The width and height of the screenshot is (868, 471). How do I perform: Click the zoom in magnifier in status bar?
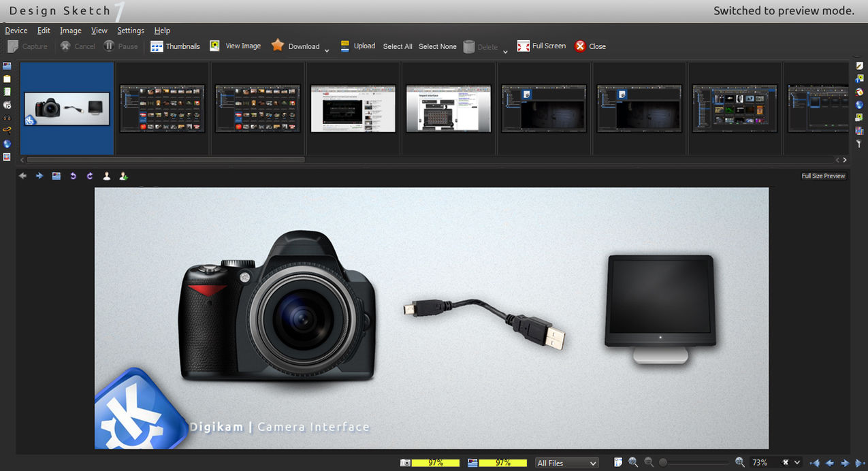[x=740, y=462]
